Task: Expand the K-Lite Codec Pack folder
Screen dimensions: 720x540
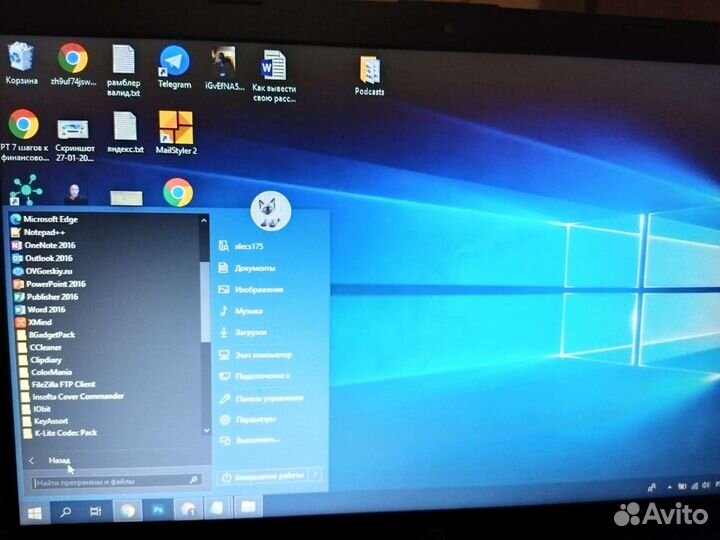Action: [61, 433]
